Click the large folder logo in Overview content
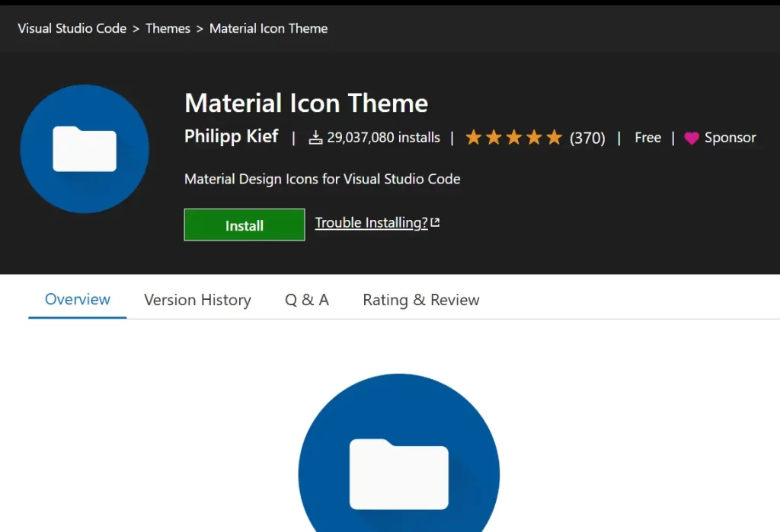780x532 pixels. [399, 453]
